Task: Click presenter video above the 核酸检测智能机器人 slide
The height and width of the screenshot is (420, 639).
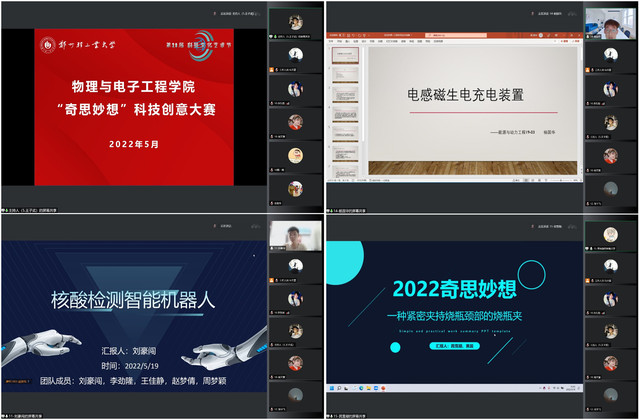Action: [x=291, y=235]
